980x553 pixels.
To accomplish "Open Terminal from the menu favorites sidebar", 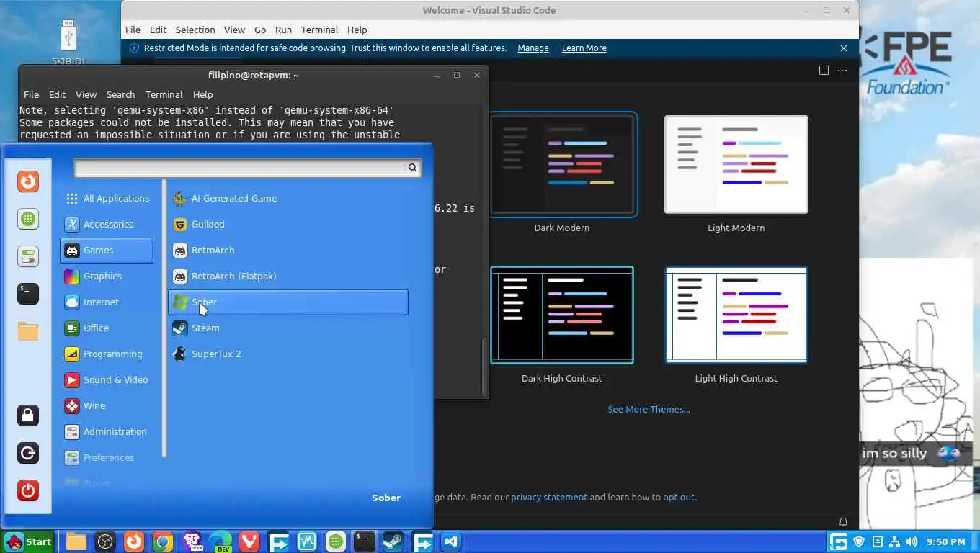I will click(28, 294).
